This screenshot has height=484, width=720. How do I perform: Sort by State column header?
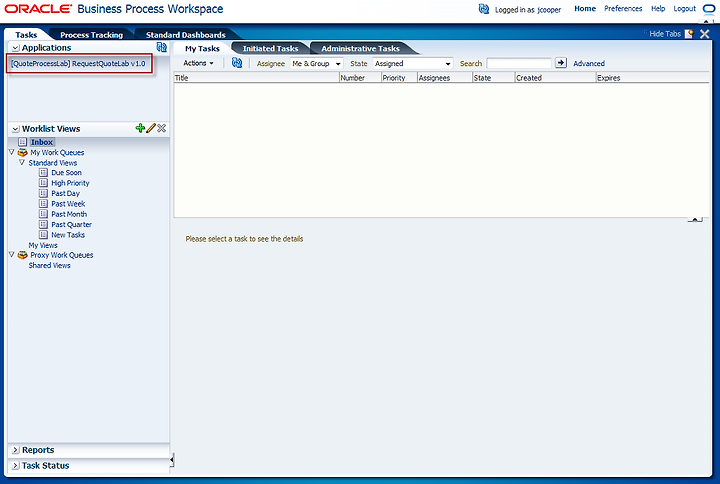coord(494,78)
